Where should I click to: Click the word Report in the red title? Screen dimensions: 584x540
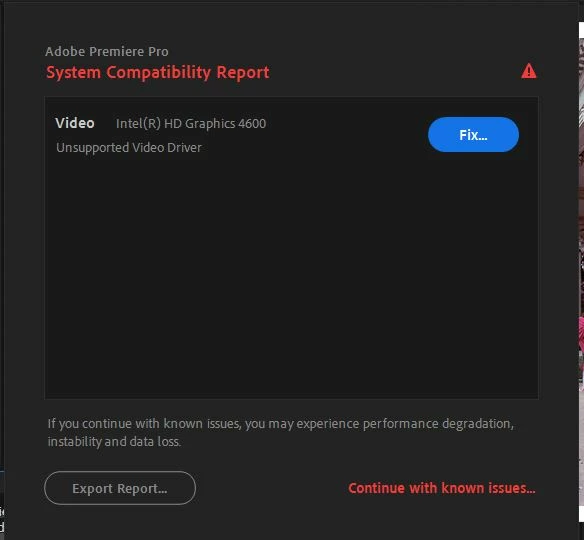click(243, 72)
